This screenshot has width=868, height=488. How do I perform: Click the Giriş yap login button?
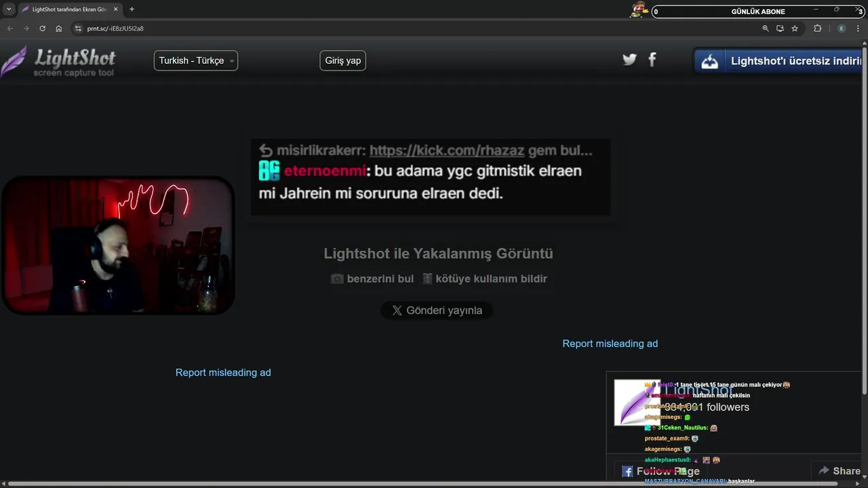[343, 60]
